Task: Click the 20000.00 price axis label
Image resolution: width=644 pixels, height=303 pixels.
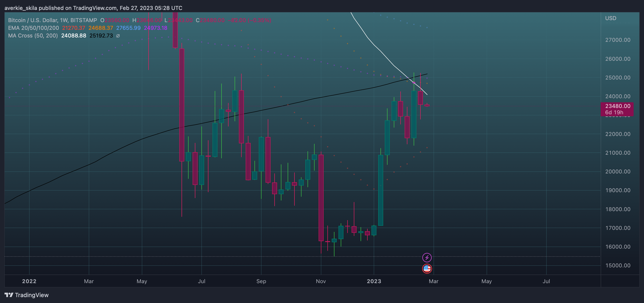Action: (618, 172)
